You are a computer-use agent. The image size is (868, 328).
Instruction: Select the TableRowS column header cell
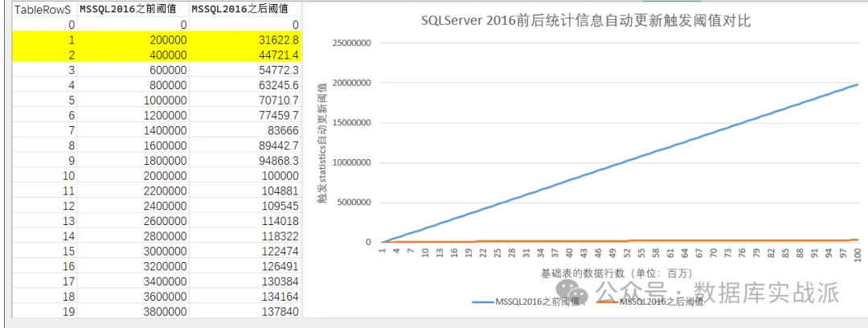(x=43, y=9)
